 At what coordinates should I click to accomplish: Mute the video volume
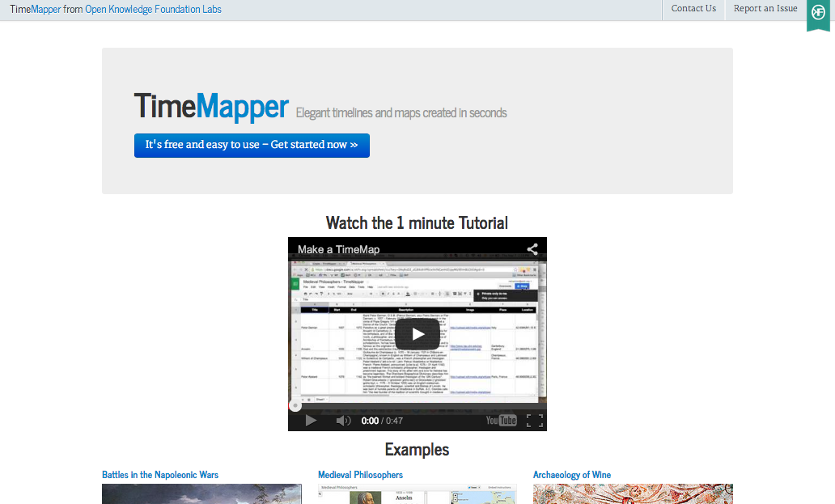click(343, 420)
